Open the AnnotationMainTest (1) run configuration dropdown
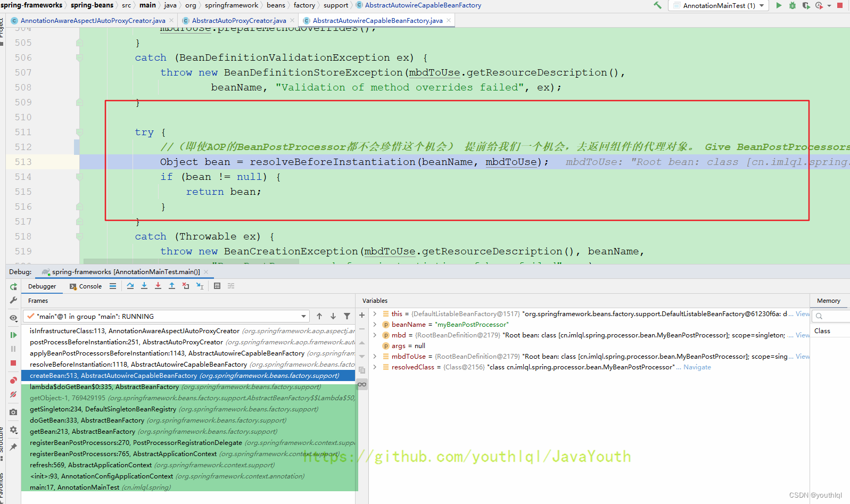This screenshot has height=504, width=850. point(719,5)
